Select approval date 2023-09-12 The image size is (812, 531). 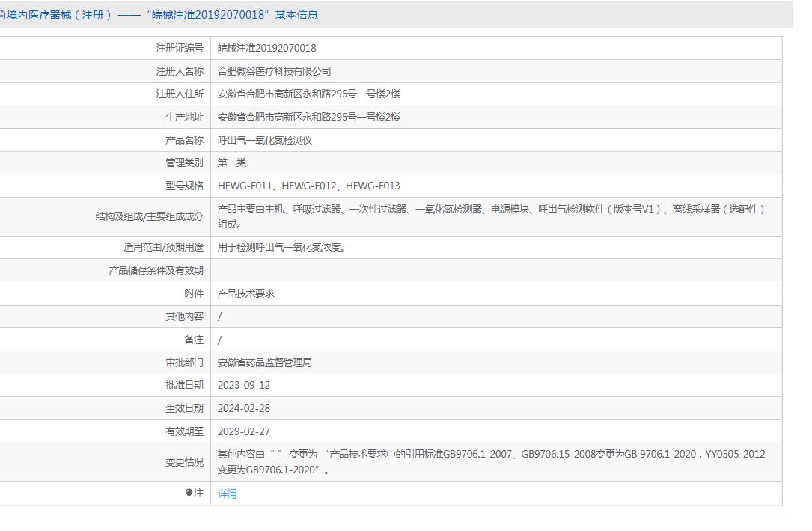243,386
